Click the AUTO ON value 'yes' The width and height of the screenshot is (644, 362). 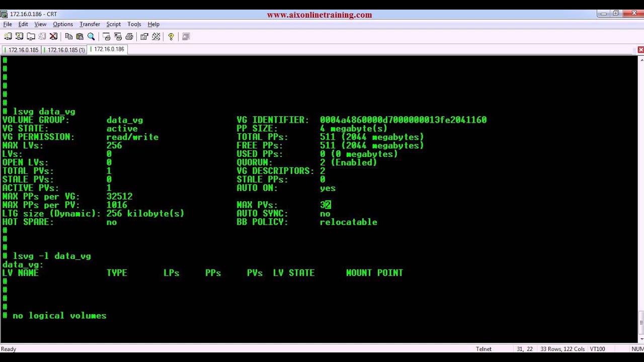click(x=328, y=188)
